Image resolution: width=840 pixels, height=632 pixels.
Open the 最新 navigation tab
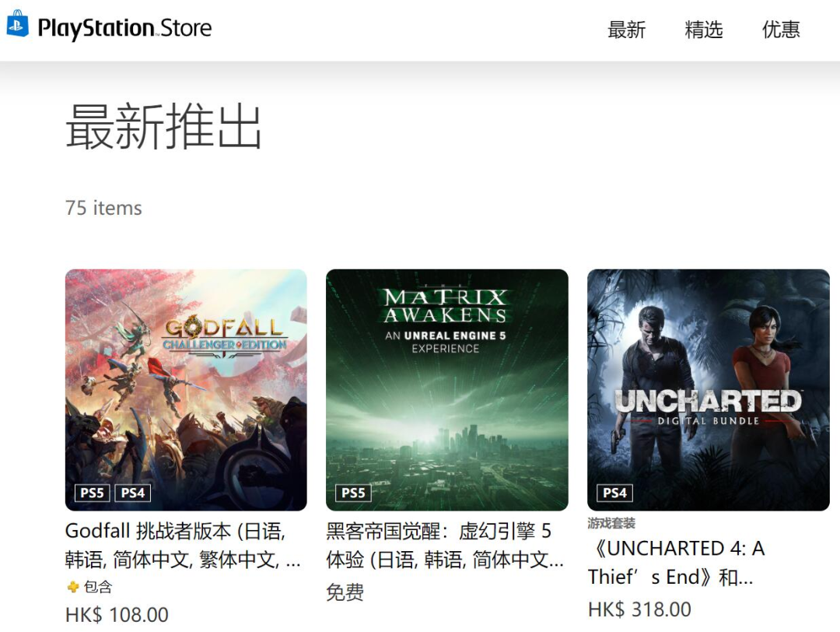point(626,30)
